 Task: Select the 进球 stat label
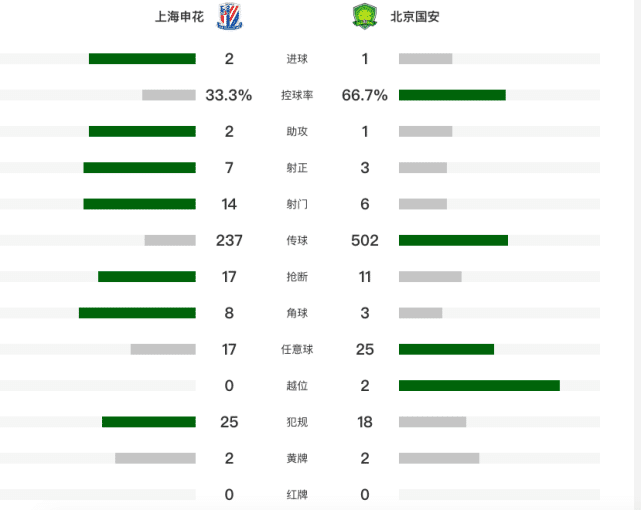coord(297,59)
